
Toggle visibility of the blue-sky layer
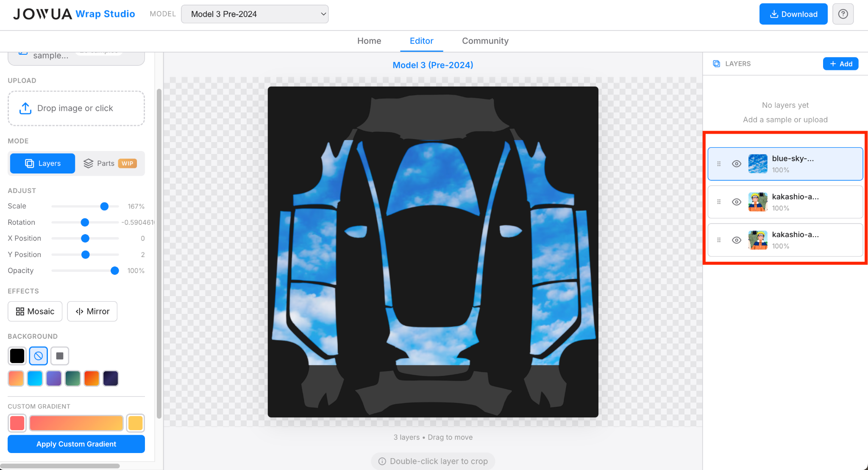(x=736, y=163)
